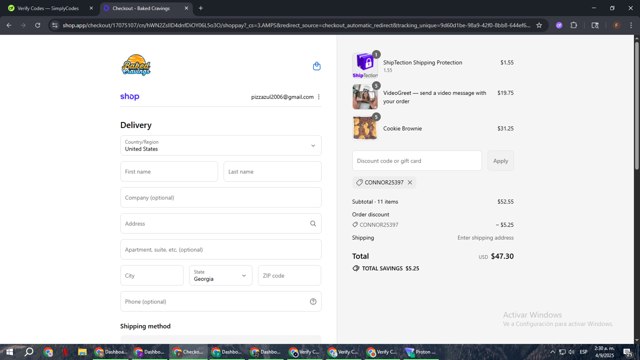Click the Shop logo
Screen dimensions: 640x360
tap(130, 96)
